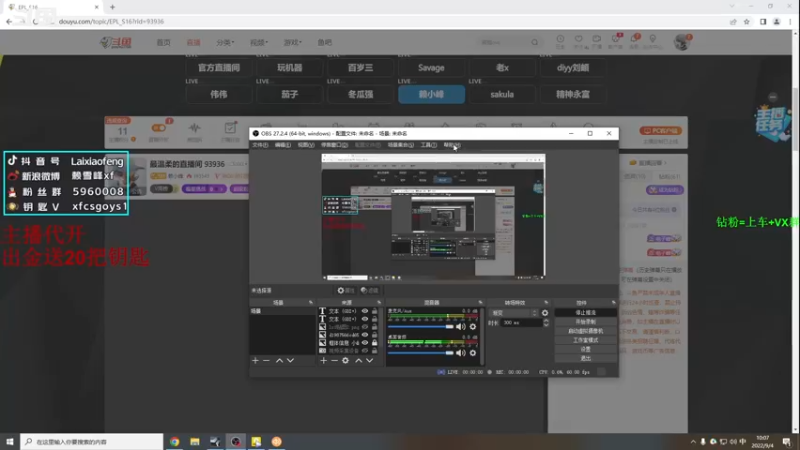
Task: Expand the 分类 dropdown in Douyu nav
Action: 225,42
